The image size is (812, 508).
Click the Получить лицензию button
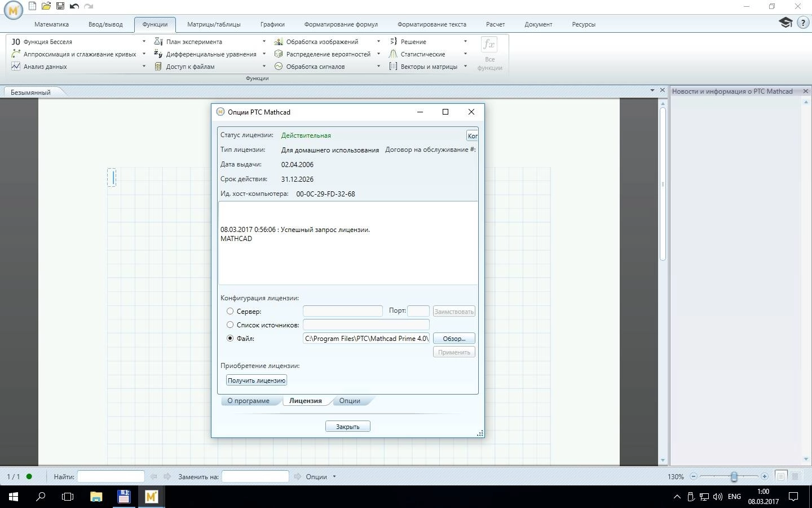point(257,380)
